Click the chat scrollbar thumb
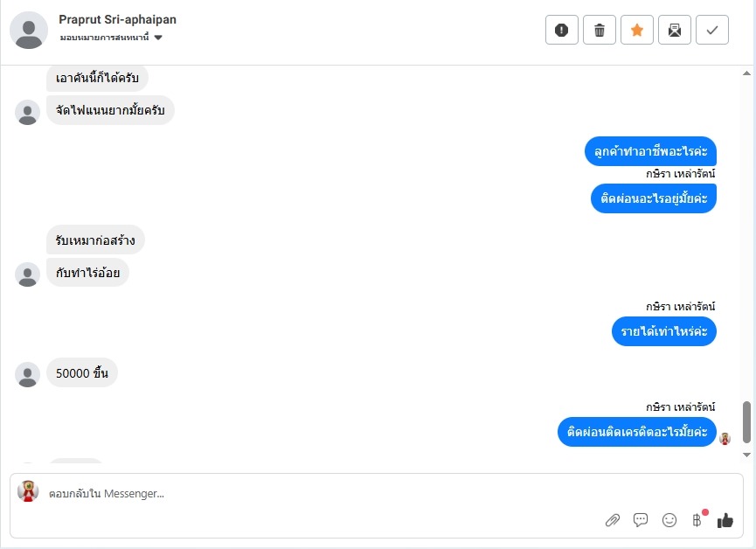This screenshot has height=549, width=756. coord(746,422)
